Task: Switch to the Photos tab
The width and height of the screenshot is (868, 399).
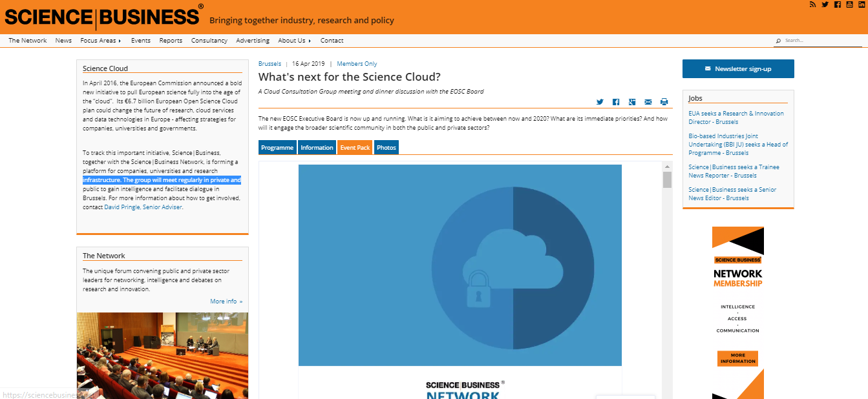Action: point(386,148)
